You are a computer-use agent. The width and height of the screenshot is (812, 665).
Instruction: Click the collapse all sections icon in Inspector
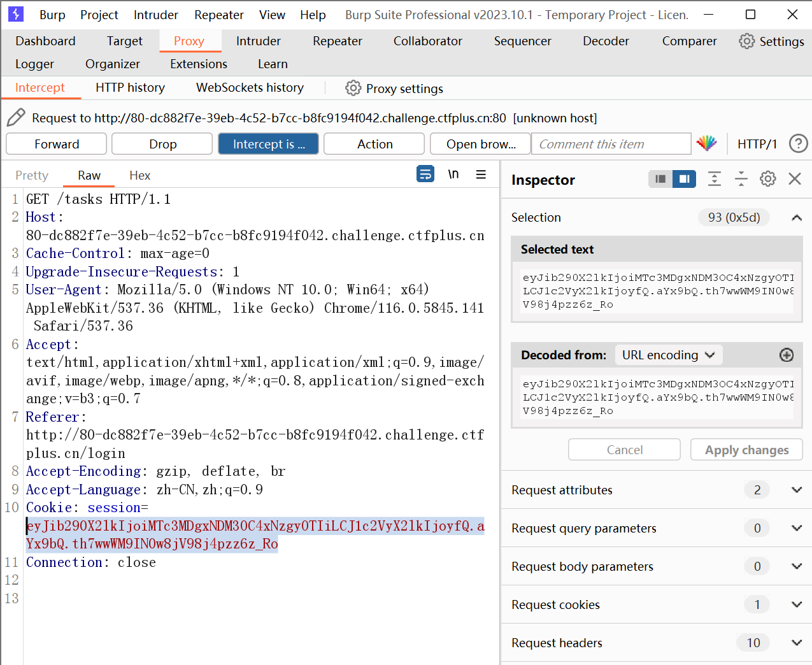click(741, 179)
